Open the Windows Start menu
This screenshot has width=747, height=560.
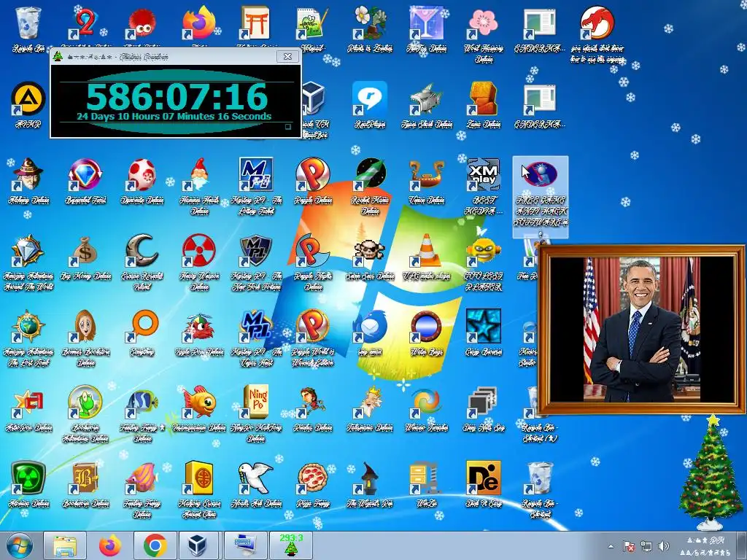19,546
